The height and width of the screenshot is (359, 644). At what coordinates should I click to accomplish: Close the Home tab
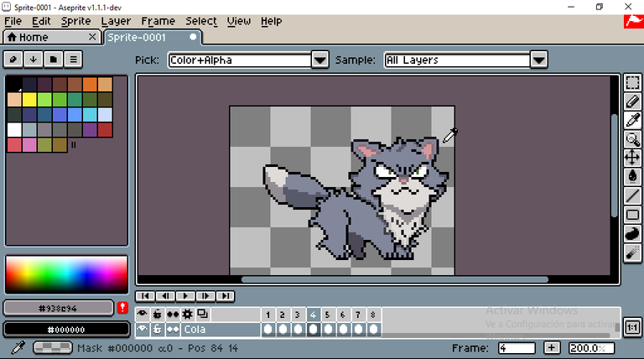pyautogui.click(x=92, y=37)
